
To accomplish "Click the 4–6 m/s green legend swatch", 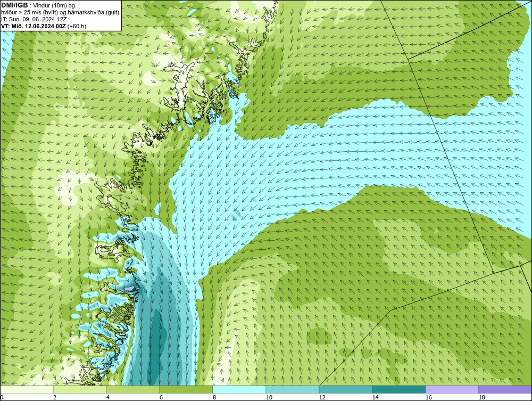I will [133, 389].
